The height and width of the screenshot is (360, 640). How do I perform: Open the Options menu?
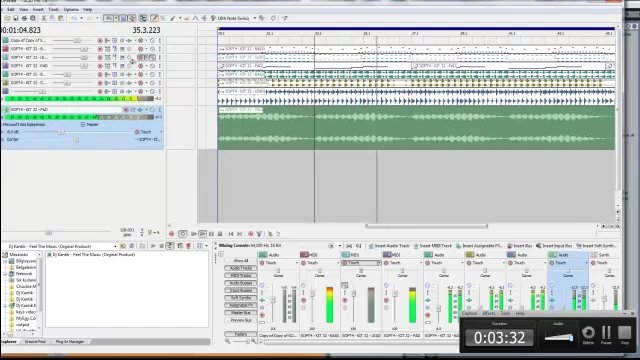(x=71, y=9)
